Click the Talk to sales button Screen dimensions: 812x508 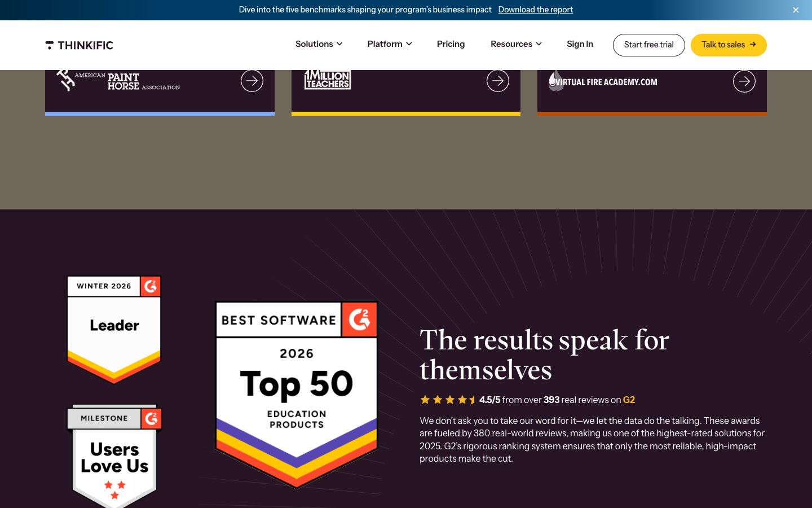728,45
